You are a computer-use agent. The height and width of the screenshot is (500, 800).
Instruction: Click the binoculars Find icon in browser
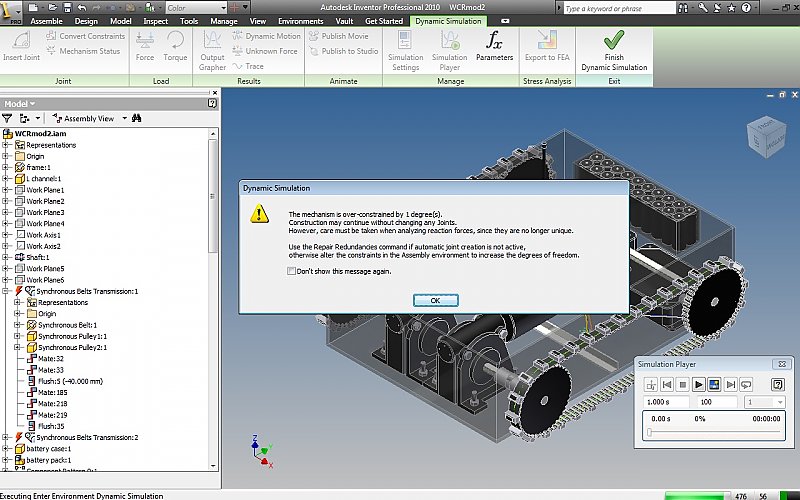[136, 118]
